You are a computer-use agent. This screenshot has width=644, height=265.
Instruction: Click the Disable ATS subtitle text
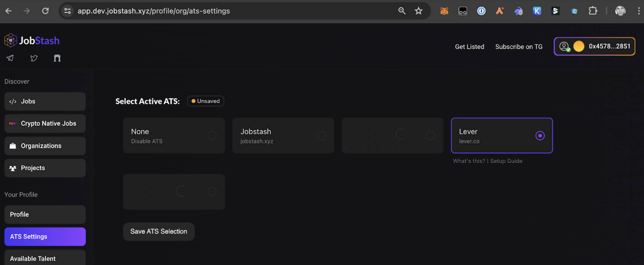[x=147, y=141]
